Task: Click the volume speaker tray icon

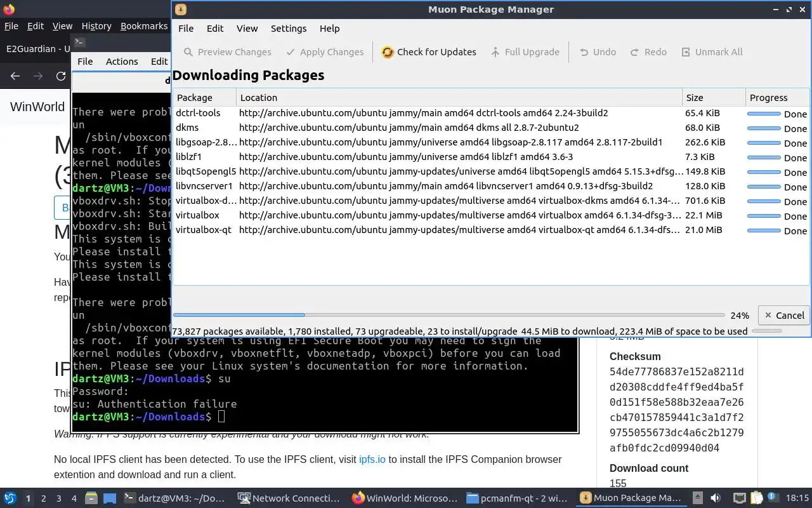Action: click(x=716, y=498)
